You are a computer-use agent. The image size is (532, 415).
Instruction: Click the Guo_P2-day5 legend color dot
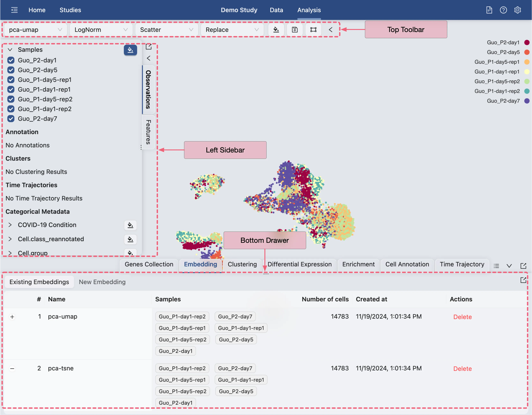pyautogui.click(x=527, y=52)
